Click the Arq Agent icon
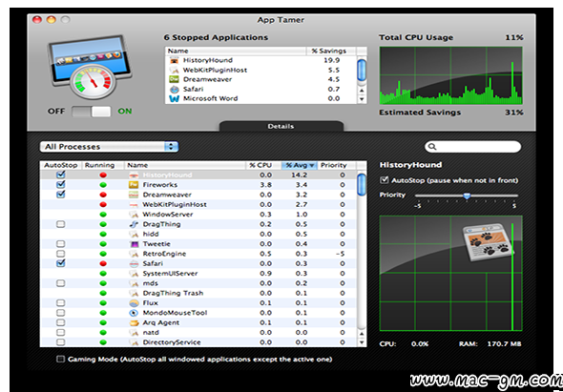This screenshot has width=563, height=392. point(134,322)
